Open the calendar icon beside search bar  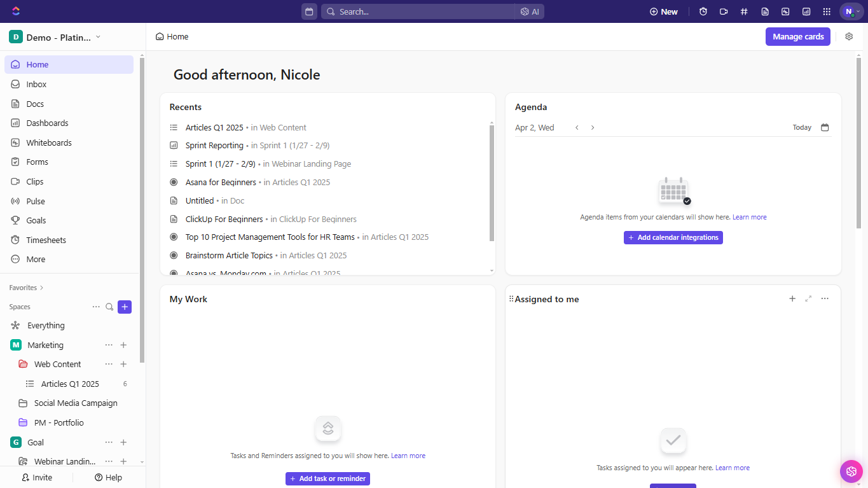pyautogui.click(x=309, y=11)
